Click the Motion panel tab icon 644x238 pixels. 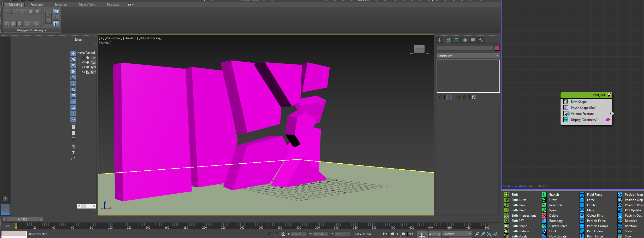pos(464,40)
